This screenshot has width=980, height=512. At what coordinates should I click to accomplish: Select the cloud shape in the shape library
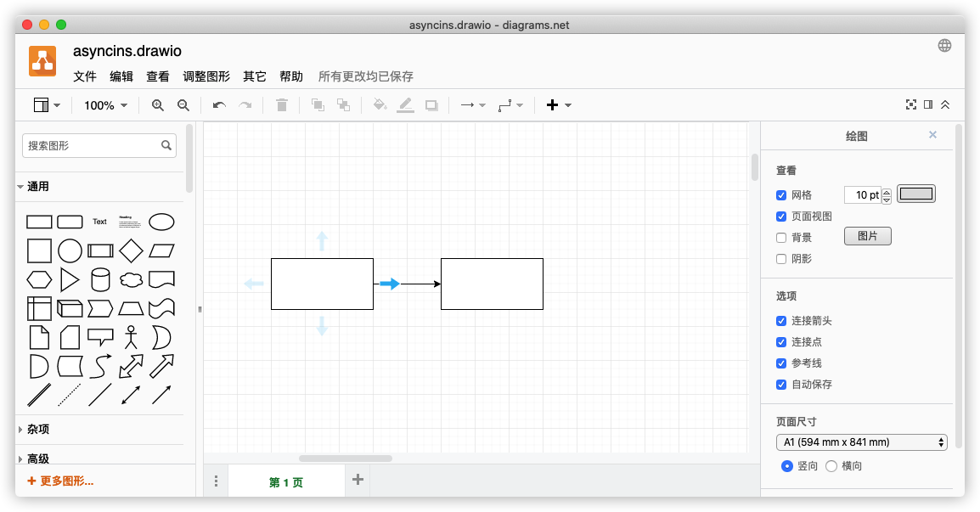point(131,279)
